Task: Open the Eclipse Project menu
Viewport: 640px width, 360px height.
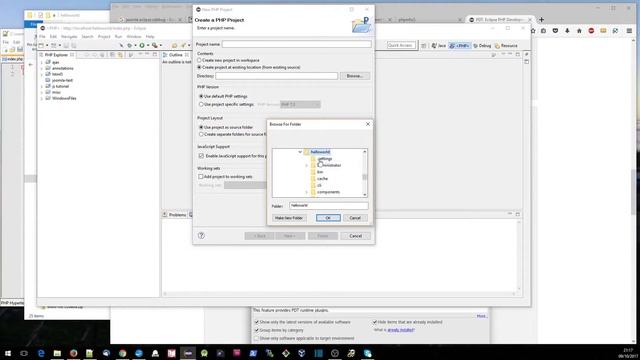Action: (104, 37)
